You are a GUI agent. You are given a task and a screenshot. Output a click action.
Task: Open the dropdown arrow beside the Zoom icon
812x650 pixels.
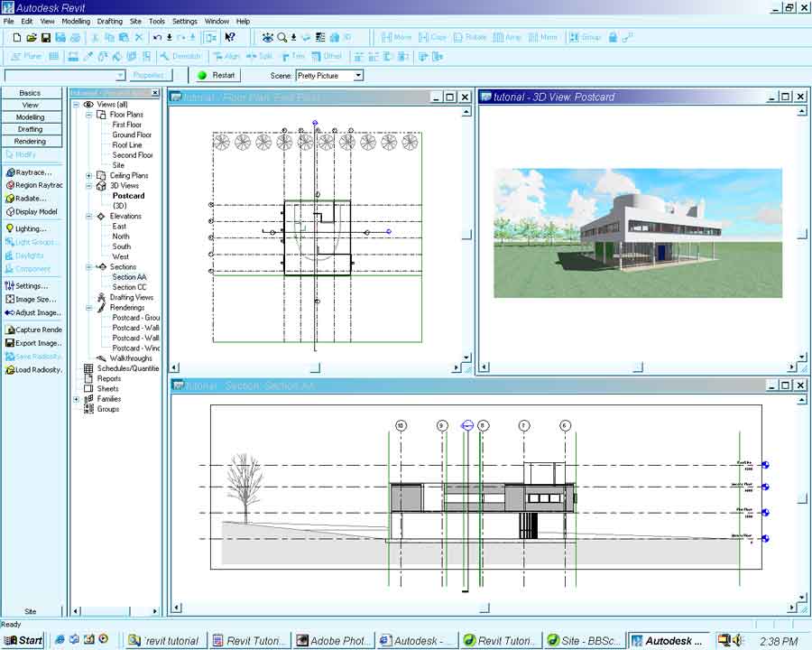click(x=293, y=37)
